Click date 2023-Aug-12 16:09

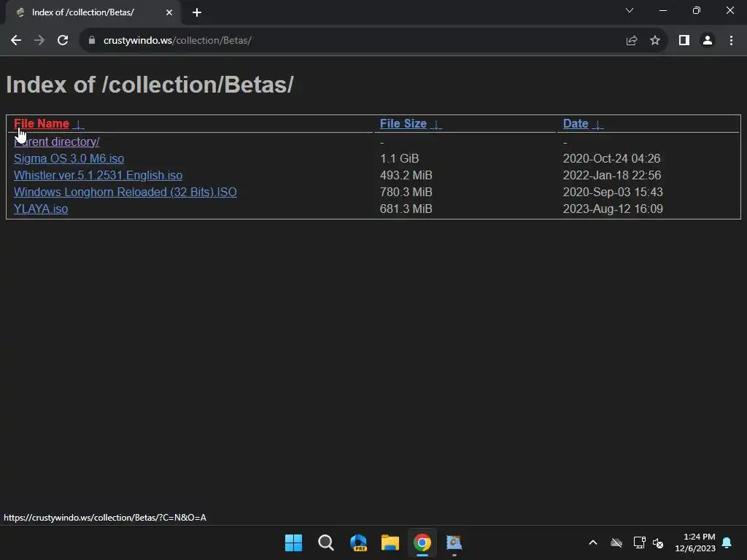click(613, 209)
